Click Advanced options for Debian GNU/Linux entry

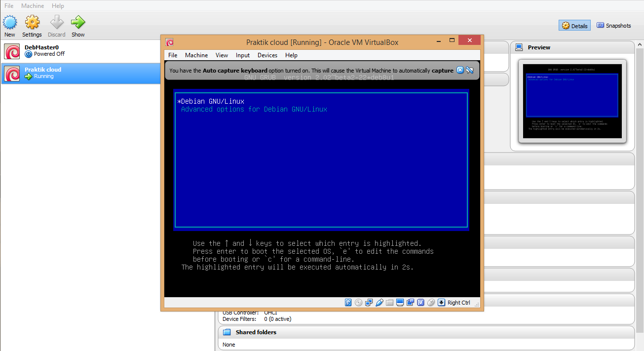click(x=254, y=109)
